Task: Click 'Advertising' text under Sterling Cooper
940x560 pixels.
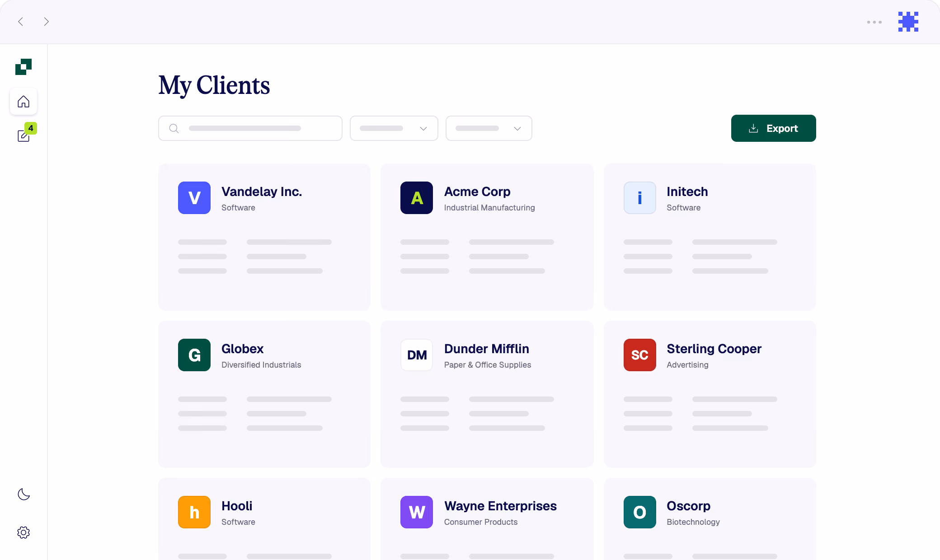Action: coord(688,365)
